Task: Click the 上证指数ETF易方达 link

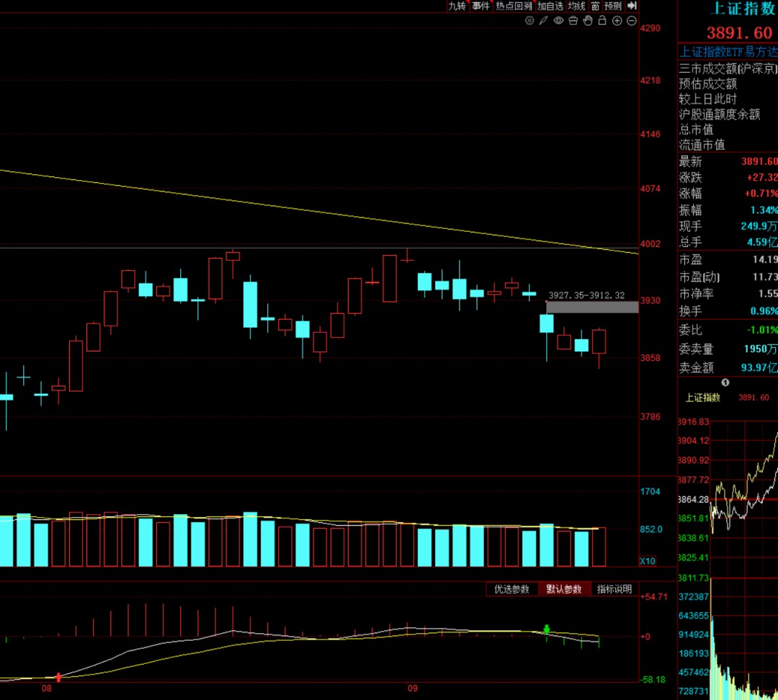Action: (728, 52)
